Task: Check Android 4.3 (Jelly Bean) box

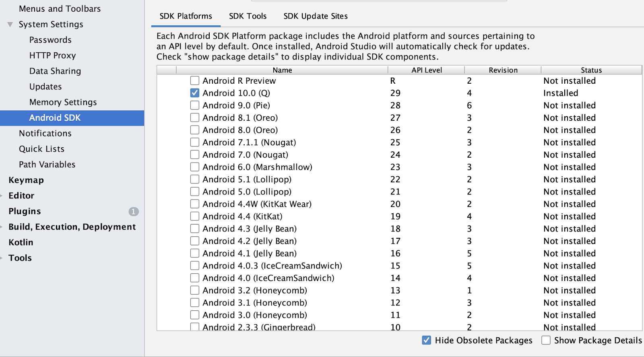Action: [x=195, y=229]
